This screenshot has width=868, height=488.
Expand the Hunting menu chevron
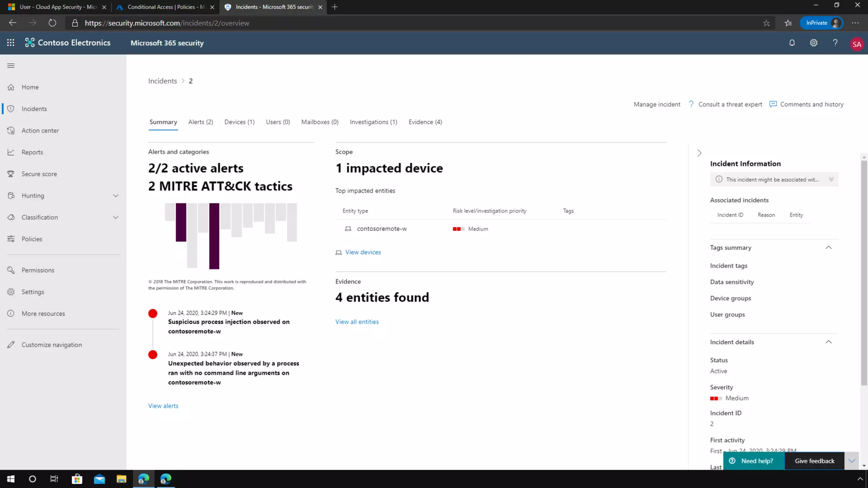tap(115, 195)
